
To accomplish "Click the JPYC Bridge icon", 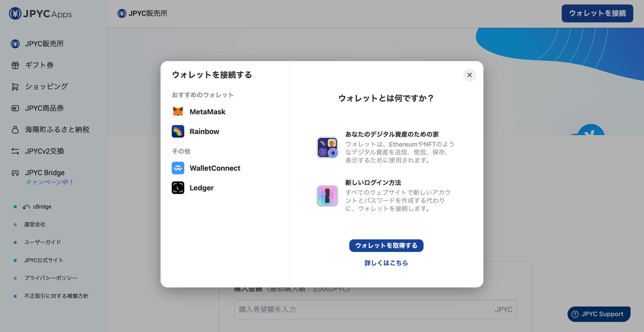I will point(15,173).
